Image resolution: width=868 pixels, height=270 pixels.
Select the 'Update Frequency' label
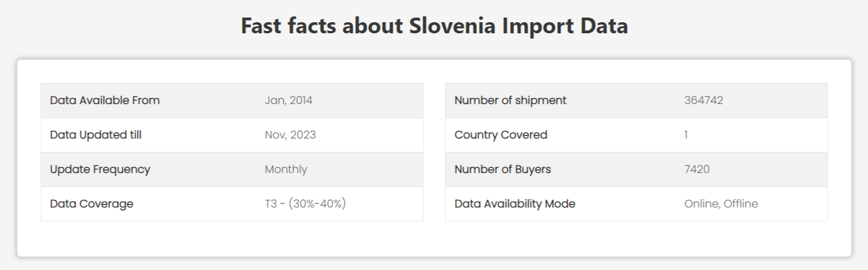click(100, 169)
